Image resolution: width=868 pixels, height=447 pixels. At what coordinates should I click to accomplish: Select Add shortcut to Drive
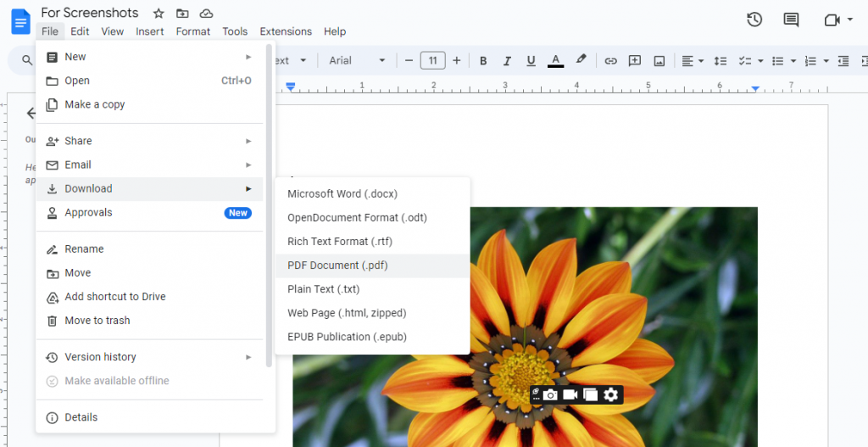point(149,296)
